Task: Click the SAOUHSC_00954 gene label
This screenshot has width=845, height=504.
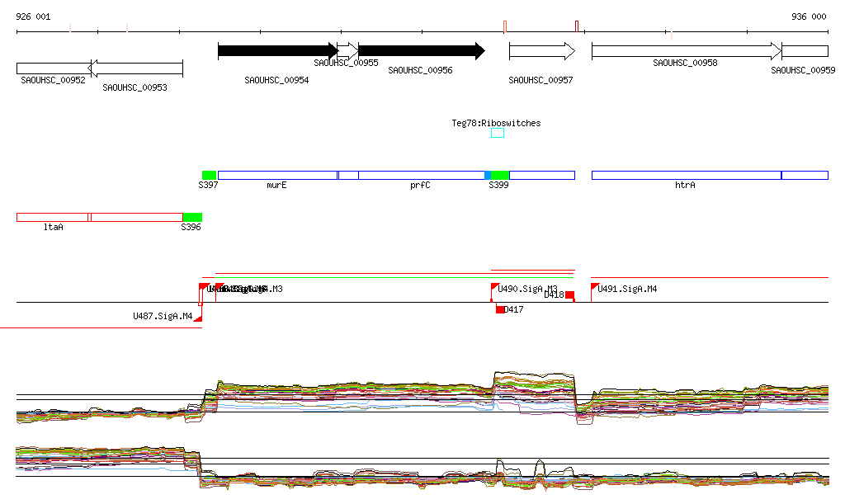Action: coord(276,80)
